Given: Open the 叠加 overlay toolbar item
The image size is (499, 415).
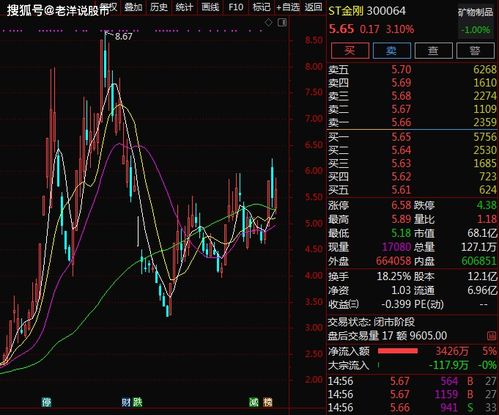Looking at the screenshot, I should 133,7.
